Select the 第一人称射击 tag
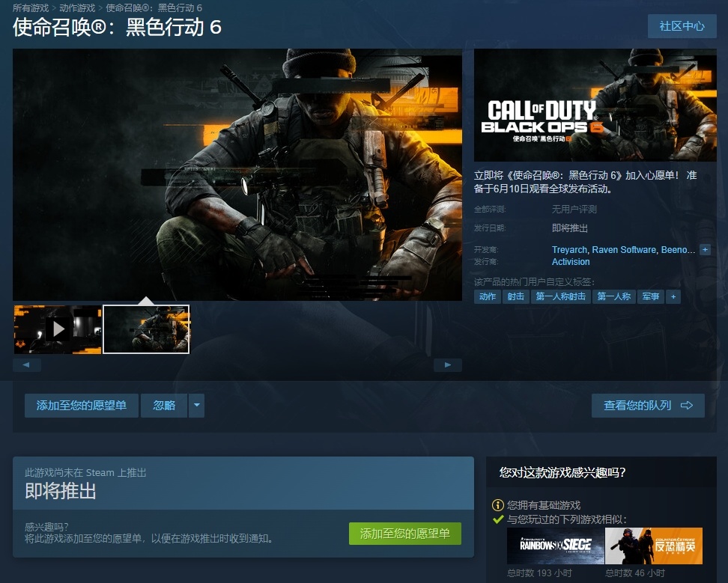Viewport: 728px width, 583px height. click(x=560, y=297)
